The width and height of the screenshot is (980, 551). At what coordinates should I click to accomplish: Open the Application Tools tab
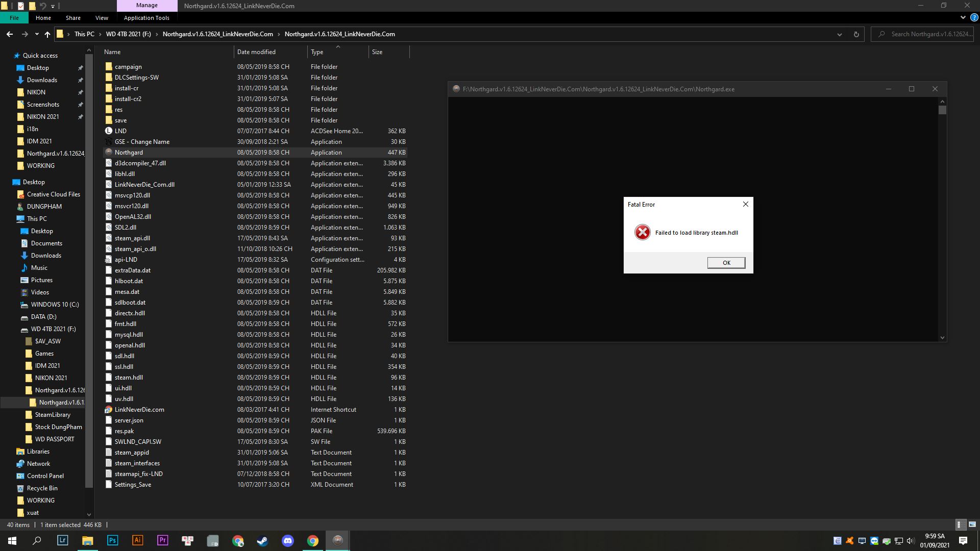(146, 18)
